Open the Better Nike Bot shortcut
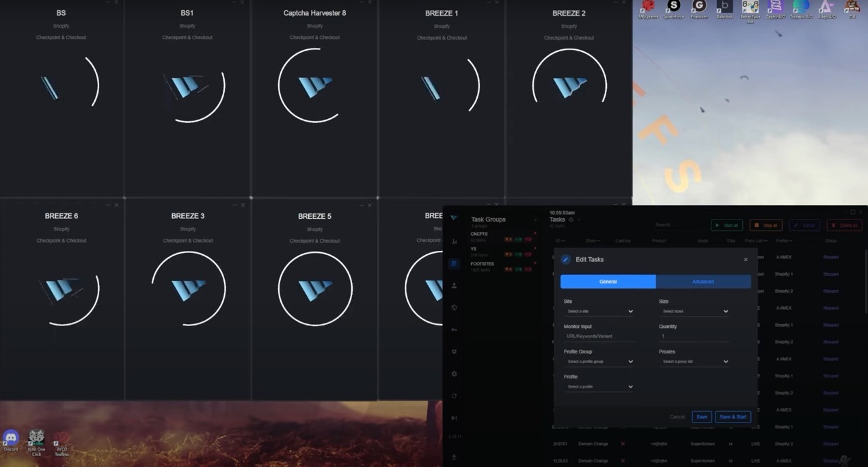Screen dimensions: 868x467 coord(750,10)
